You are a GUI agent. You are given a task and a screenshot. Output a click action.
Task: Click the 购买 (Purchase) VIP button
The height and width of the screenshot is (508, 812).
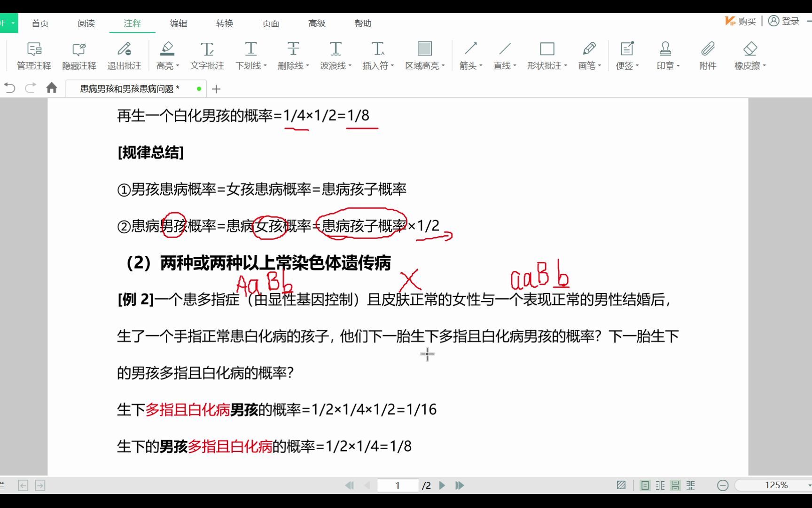tap(741, 21)
